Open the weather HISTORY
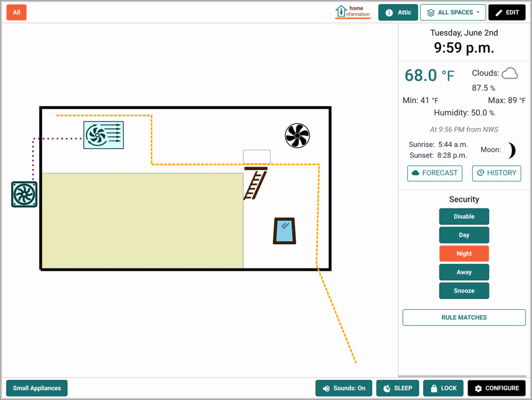This screenshot has height=400, width=532. [497, 173]
